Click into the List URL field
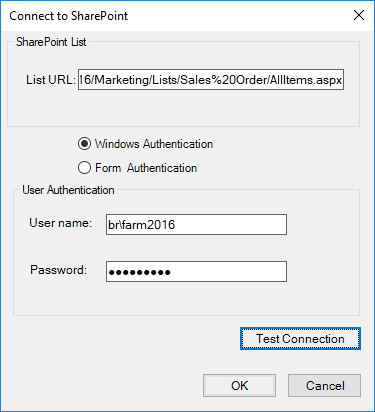The image size is (375, 412). [211, 80]
